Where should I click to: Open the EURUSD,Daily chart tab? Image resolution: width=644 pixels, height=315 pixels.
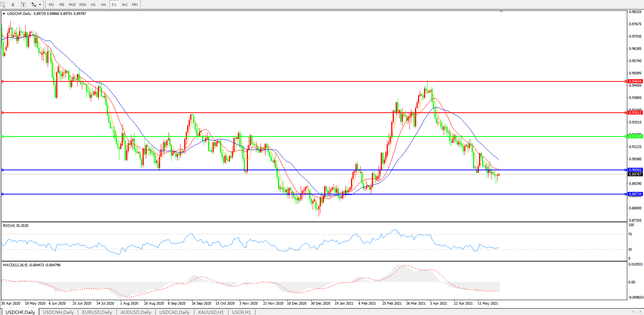[x=97, y=312]
